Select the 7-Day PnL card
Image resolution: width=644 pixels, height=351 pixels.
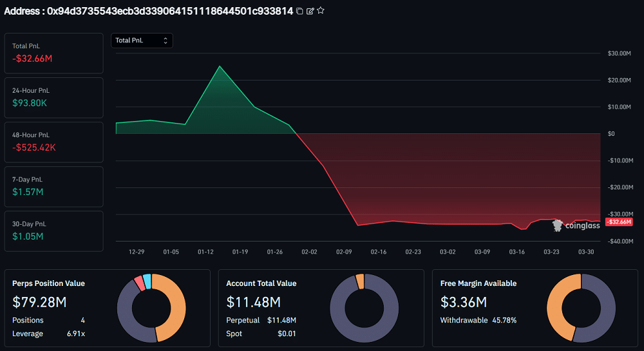pyautogui.click(x=53, y=186)
